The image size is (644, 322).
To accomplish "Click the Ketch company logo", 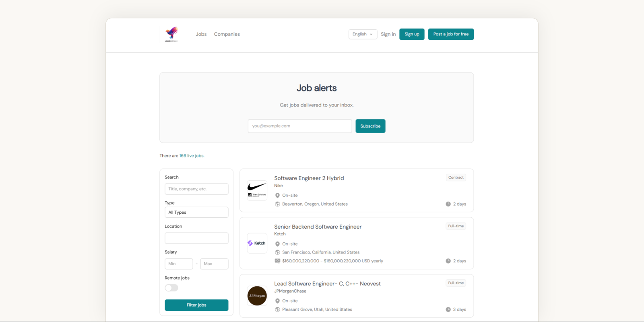I will (257, 243).
